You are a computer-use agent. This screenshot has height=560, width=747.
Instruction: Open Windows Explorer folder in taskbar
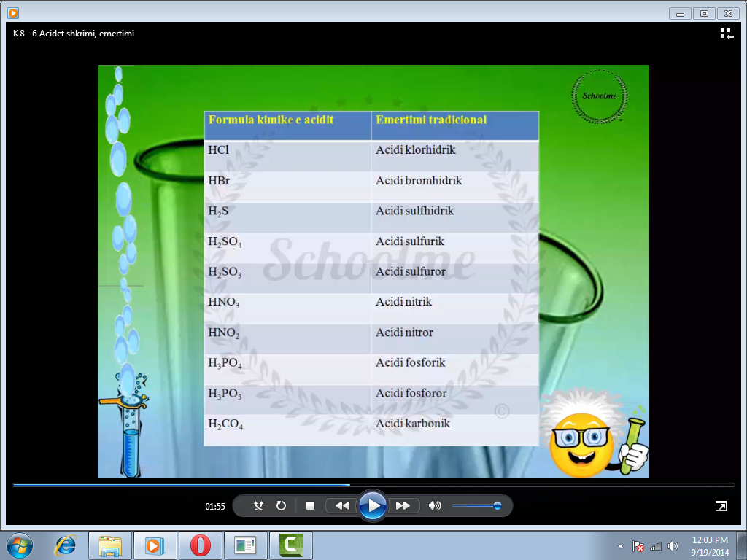pyautogui.click(x=110, y=545)
